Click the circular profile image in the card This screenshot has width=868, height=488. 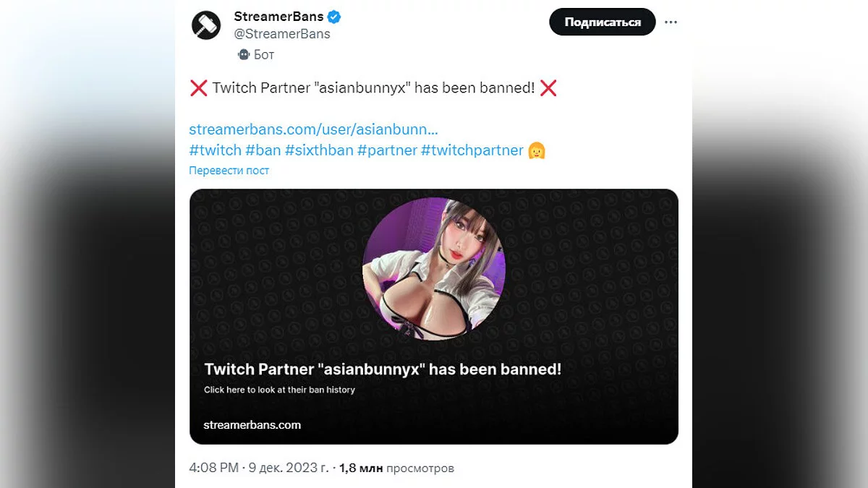(434, 269)
